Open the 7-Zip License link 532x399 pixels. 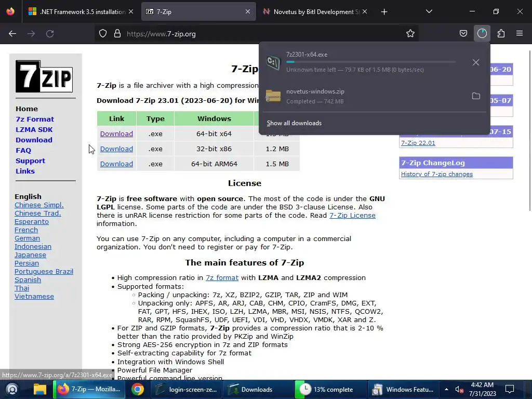point(352,216)
